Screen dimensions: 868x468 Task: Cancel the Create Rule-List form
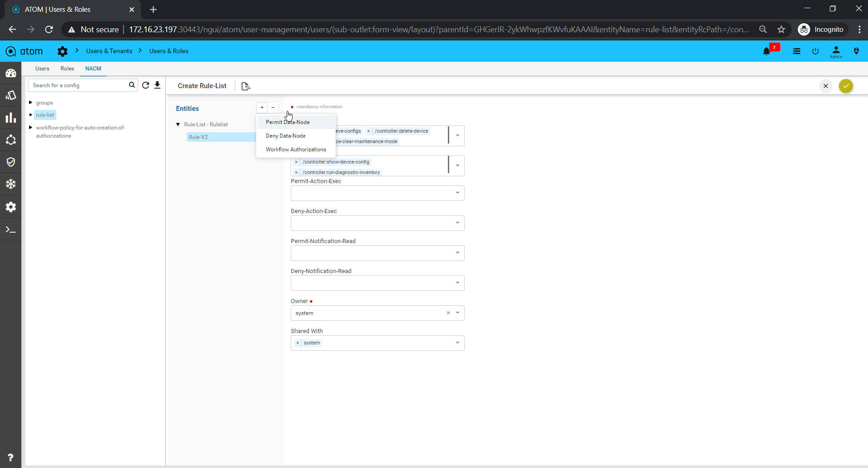click(826, 86)
